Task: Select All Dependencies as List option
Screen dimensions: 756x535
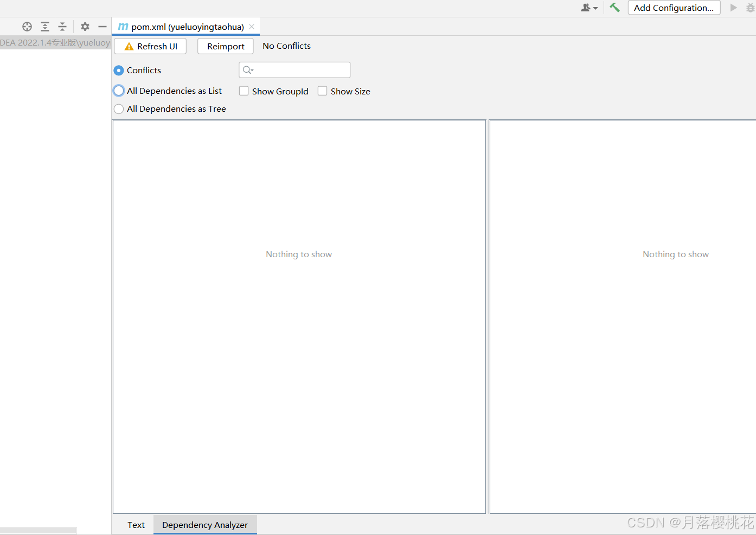Action: click(119, 91)
